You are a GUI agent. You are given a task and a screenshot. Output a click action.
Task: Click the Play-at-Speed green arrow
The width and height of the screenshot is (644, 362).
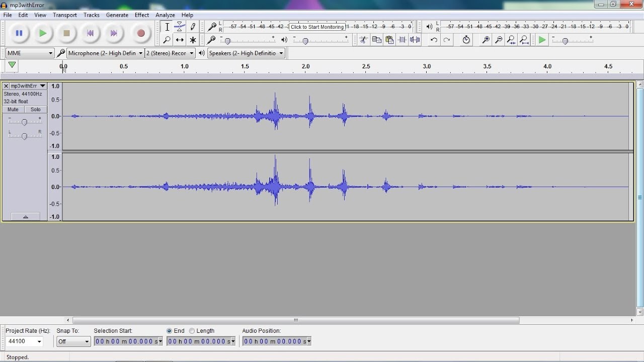tap(542, 40)
